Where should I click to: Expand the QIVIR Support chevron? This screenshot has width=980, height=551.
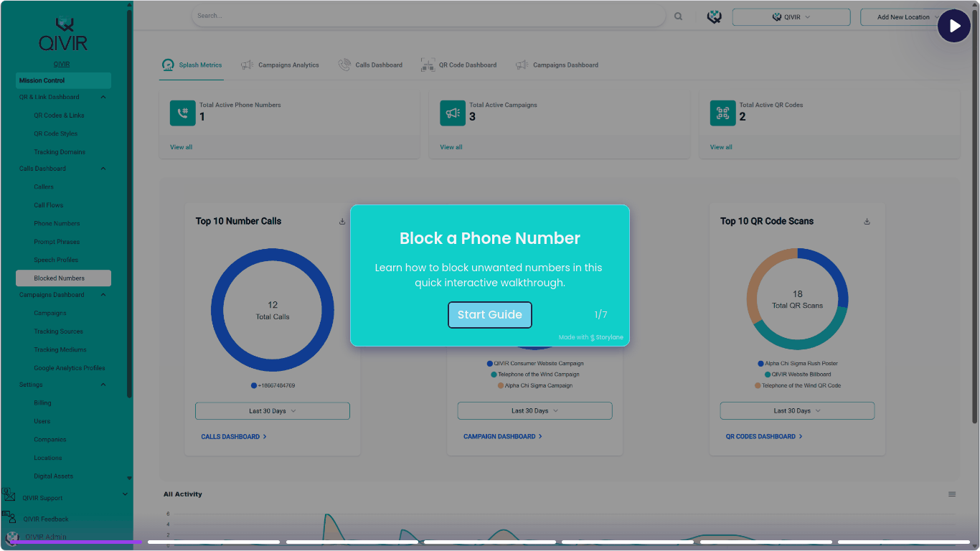[x=126, y=494]
